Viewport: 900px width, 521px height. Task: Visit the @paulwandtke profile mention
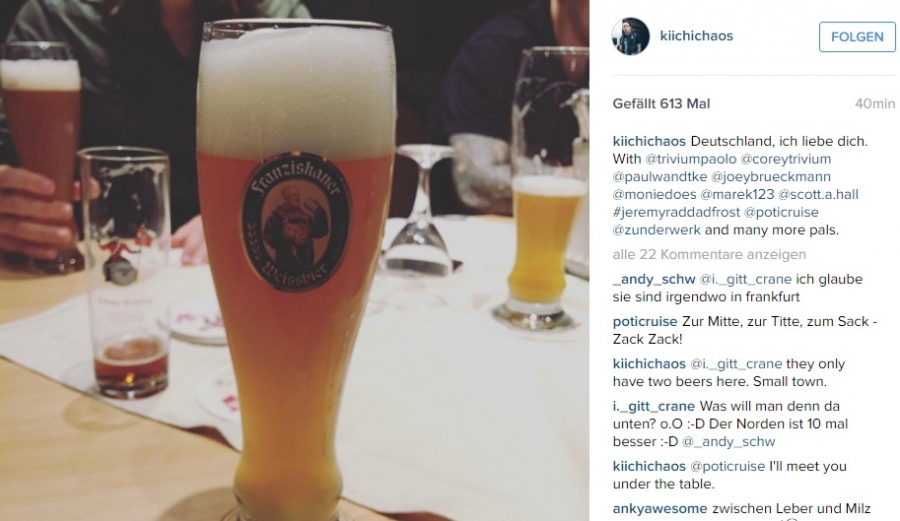[x=660, y=177]
